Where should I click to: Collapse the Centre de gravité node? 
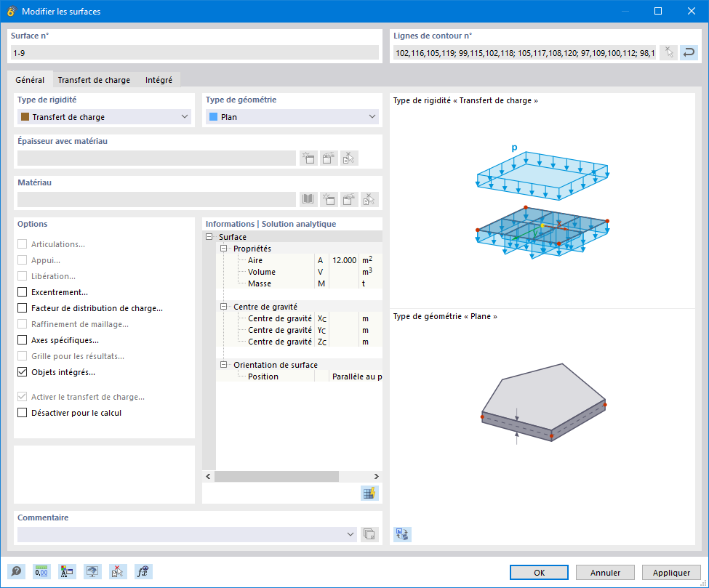tap(223, 307)
